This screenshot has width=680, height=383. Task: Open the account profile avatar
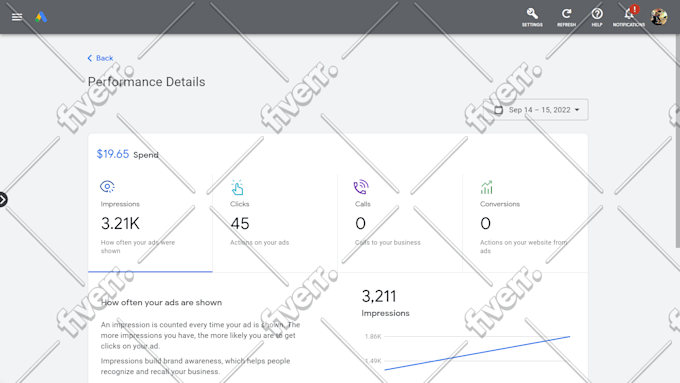[659, 17]
